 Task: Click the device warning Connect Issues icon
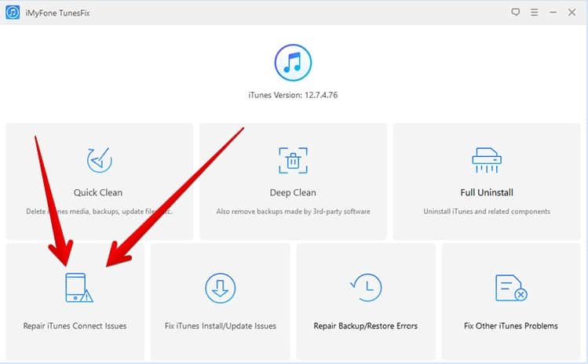[79, 288]
